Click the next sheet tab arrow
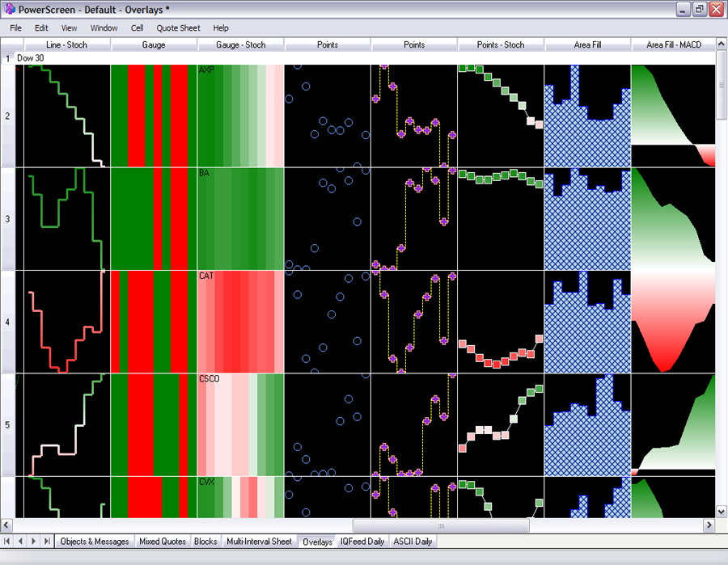This screenshot has height=565, width=728. click(x=34, y=541)
